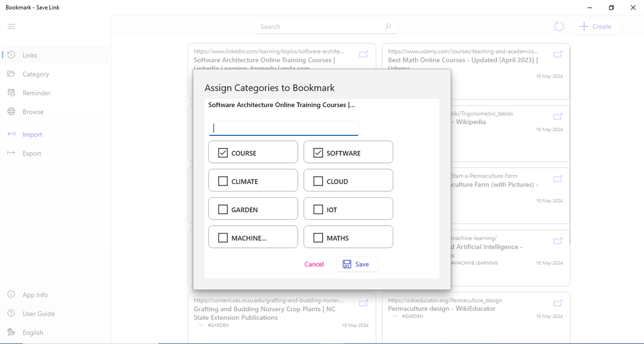Open the LinkedIn bookmark external link icon
The image size is (644, 344).
pos(363,54)
